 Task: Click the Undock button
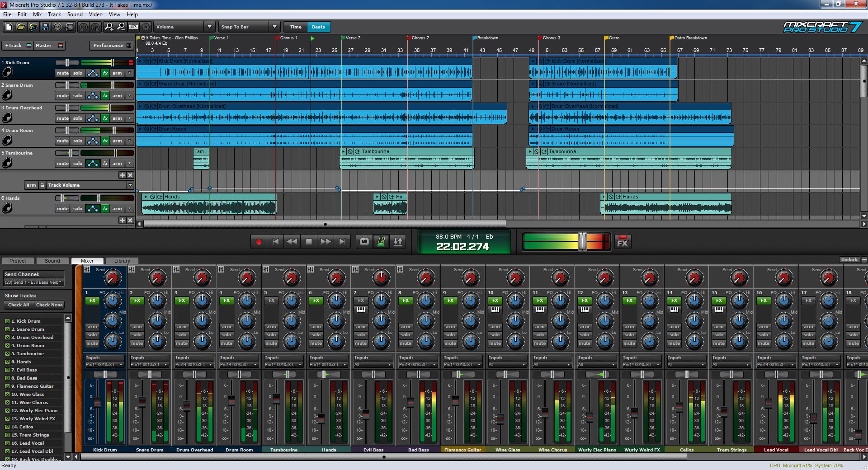click(849, 260)
